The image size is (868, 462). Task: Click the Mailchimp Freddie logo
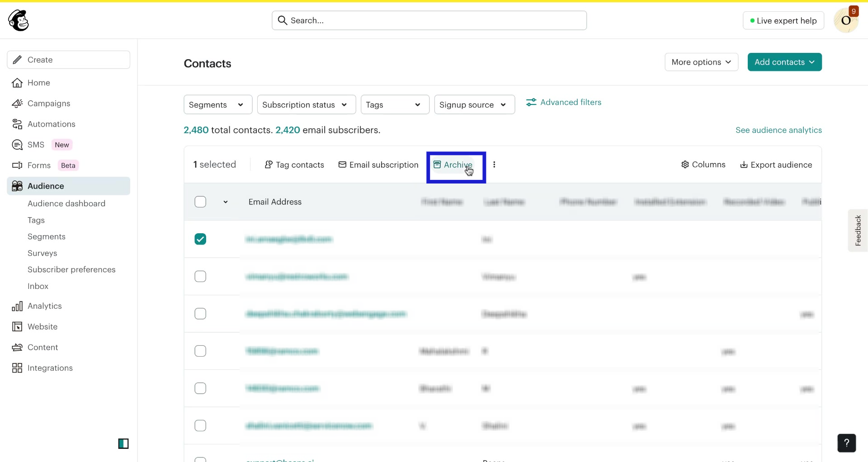point(18,20)
